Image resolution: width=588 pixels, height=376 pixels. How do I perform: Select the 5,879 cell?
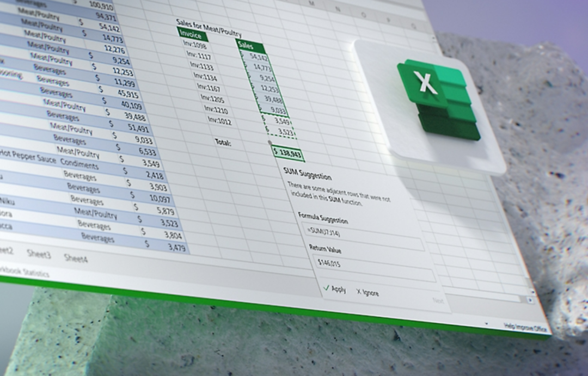click(166, 211)
